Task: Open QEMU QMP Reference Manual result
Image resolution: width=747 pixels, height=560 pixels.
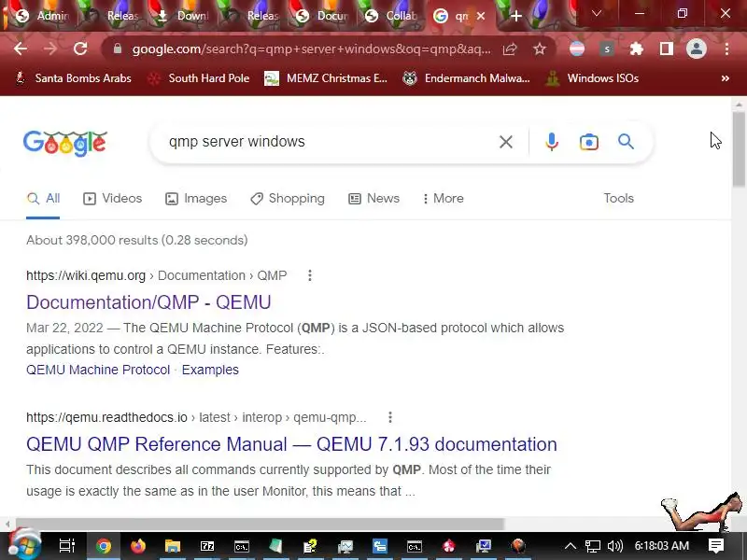Action: click(x=291, y=444)
